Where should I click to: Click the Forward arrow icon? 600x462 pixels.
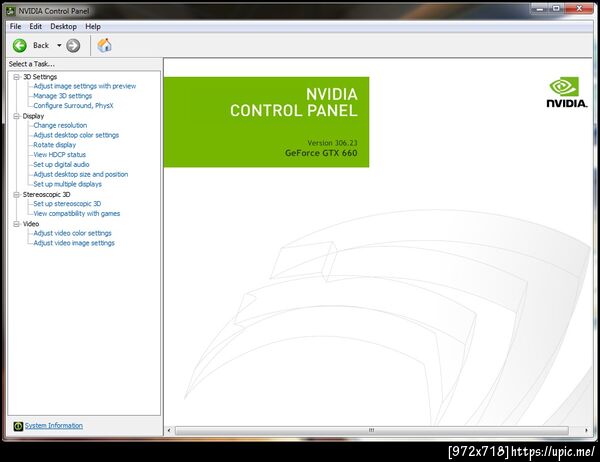(73, 46)
